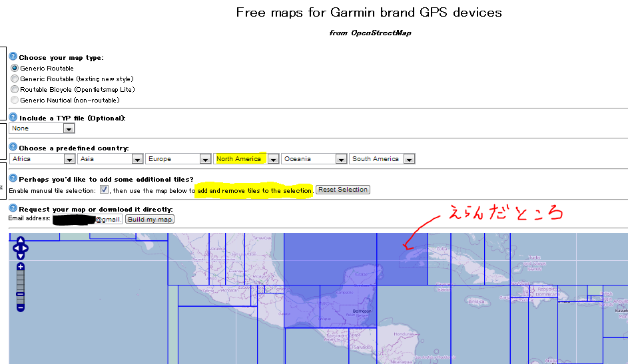This screenshot has width=628, height=364.
Task: Click the map pan control arrows
Action: click(x=21, y=248)
